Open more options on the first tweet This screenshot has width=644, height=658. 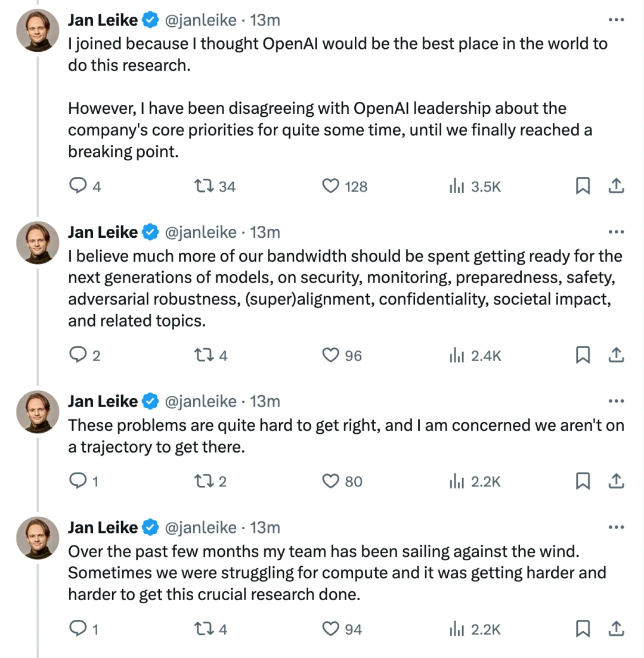(615, 20)
